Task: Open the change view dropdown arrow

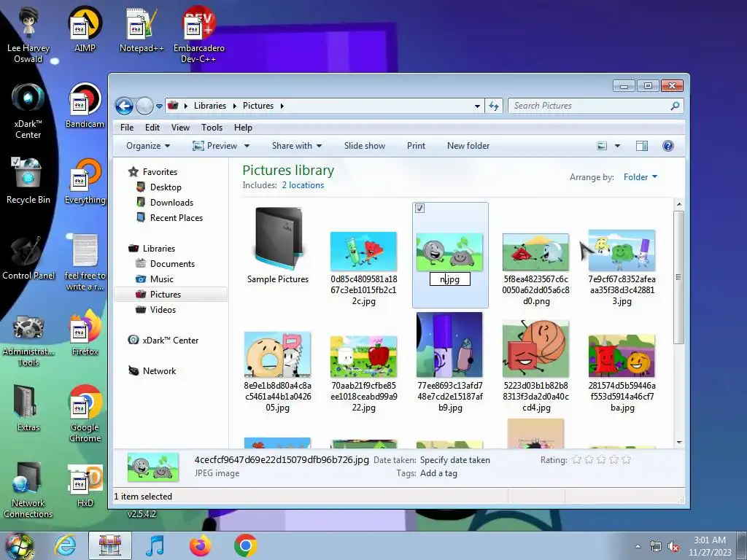Action: [617, 146]
